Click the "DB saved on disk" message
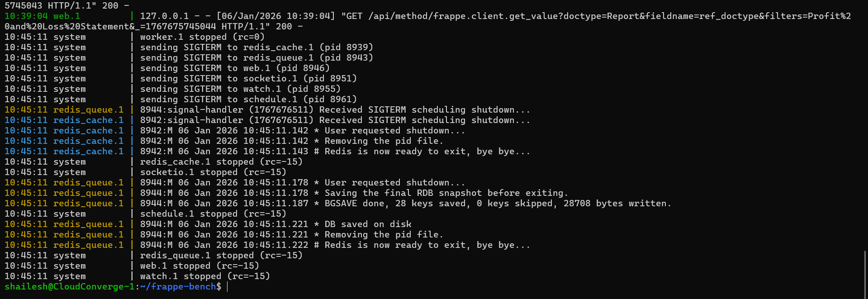 [368, 224]
